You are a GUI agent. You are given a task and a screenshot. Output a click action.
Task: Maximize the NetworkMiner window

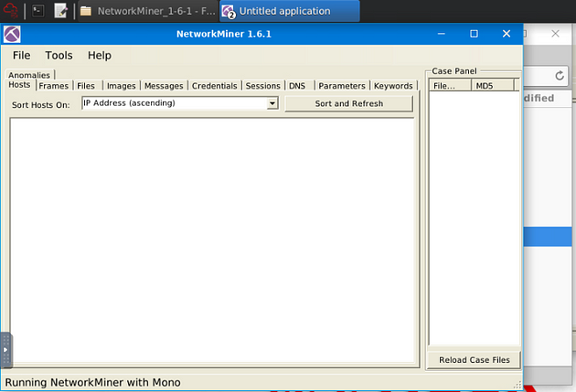coord(474,34)
